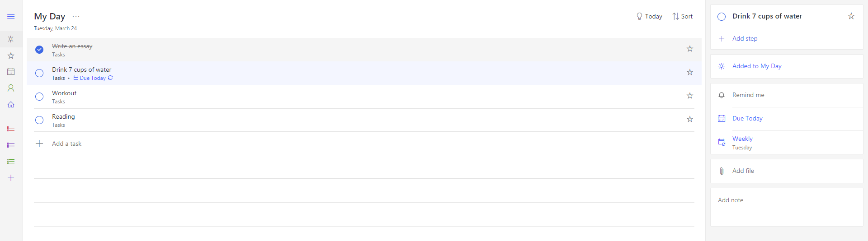868x241 pixels.
Task: Click the Add a task field
Action: click(67, 144)
